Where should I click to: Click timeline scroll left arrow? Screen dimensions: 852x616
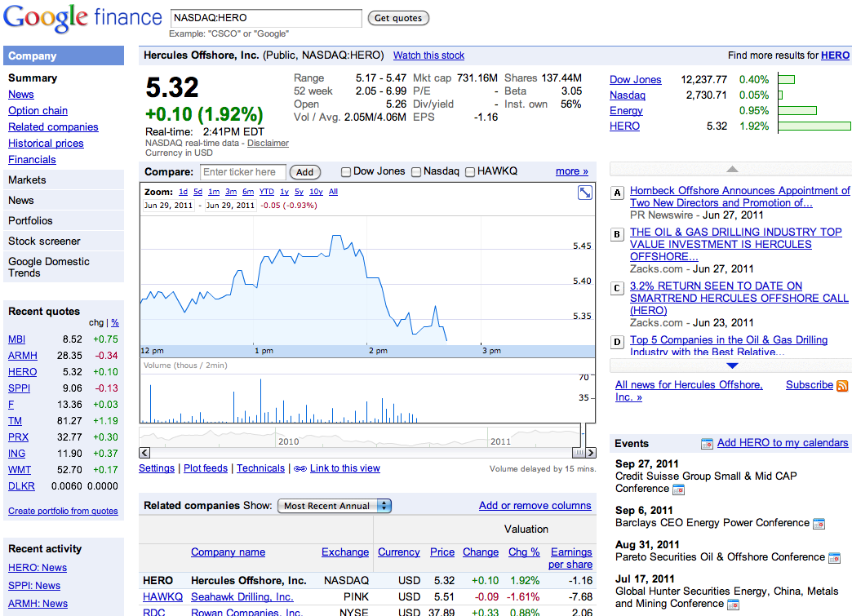(144, 453)
